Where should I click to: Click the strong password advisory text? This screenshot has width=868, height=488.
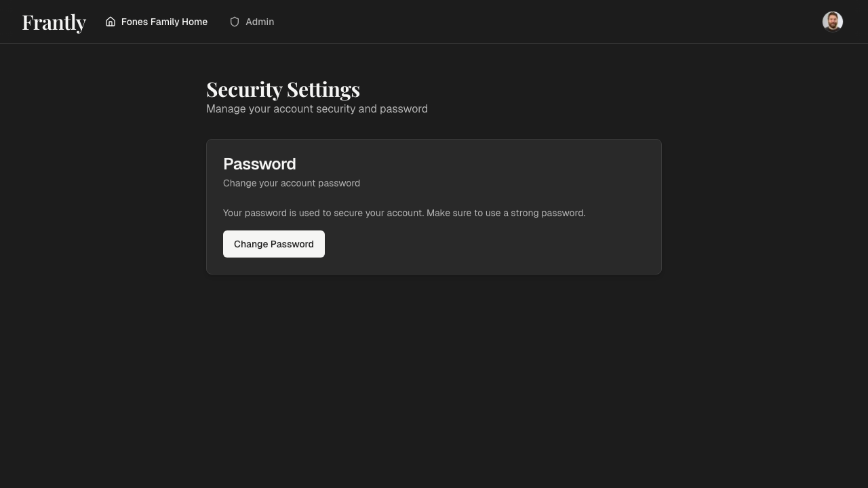pyautogui.click(x=404, y=213)
